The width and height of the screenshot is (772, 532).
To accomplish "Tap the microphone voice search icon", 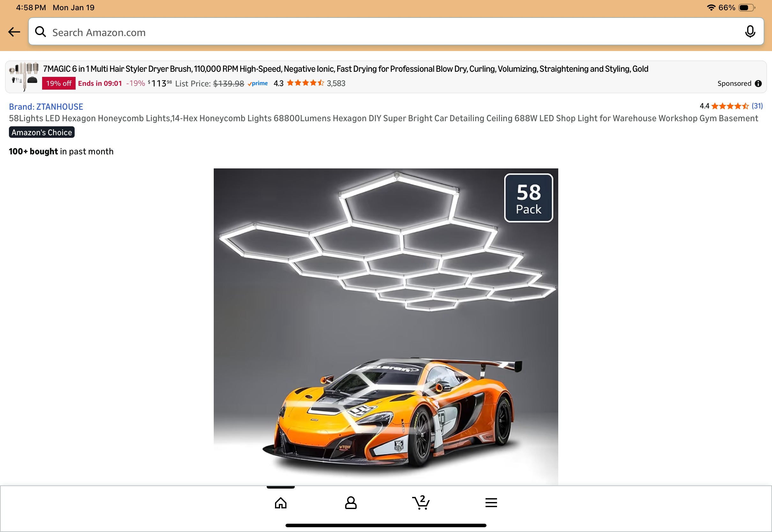I will tap(750, 32).
